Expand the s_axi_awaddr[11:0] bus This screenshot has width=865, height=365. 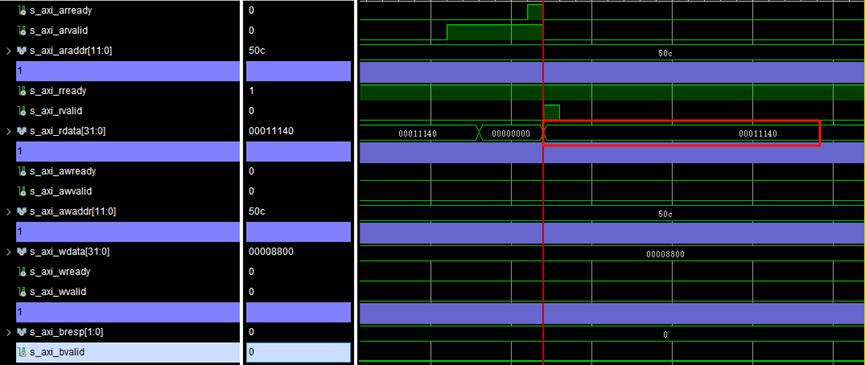[x=8, y=212]
